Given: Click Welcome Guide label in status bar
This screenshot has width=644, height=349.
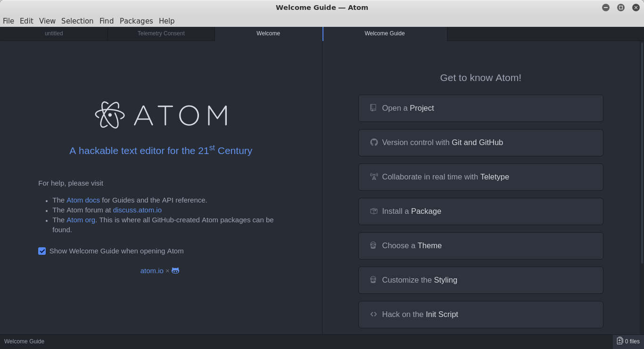Looking at the screenshot, I should coord(24,341).
